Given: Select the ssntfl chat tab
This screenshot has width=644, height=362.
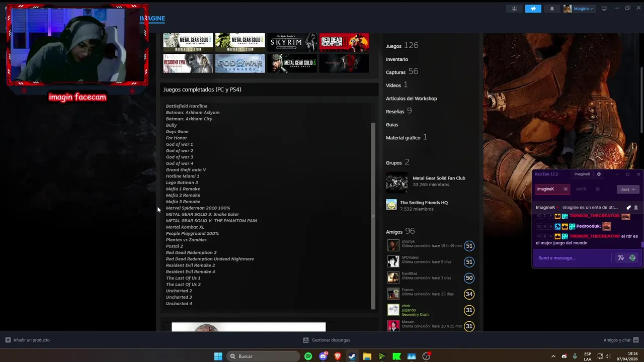Looking at the screenshot, I should click(x=581, y=189).
